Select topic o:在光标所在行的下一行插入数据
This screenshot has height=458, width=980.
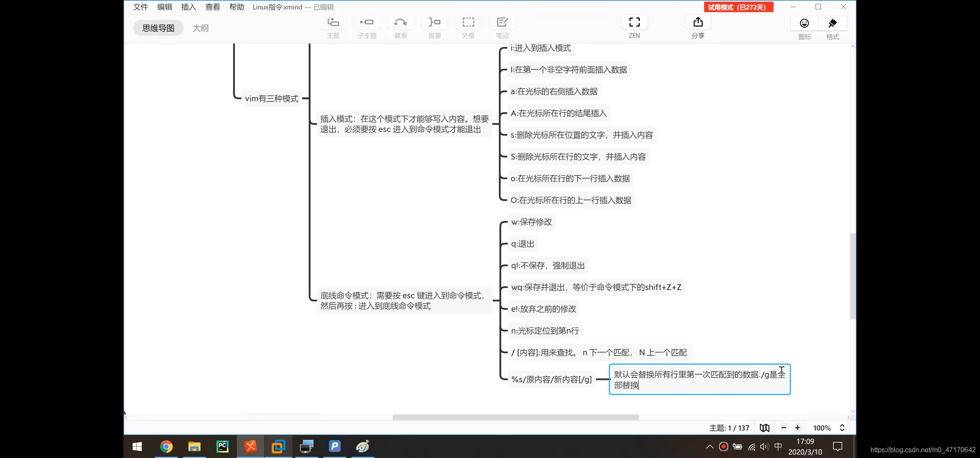click(570, 179)
